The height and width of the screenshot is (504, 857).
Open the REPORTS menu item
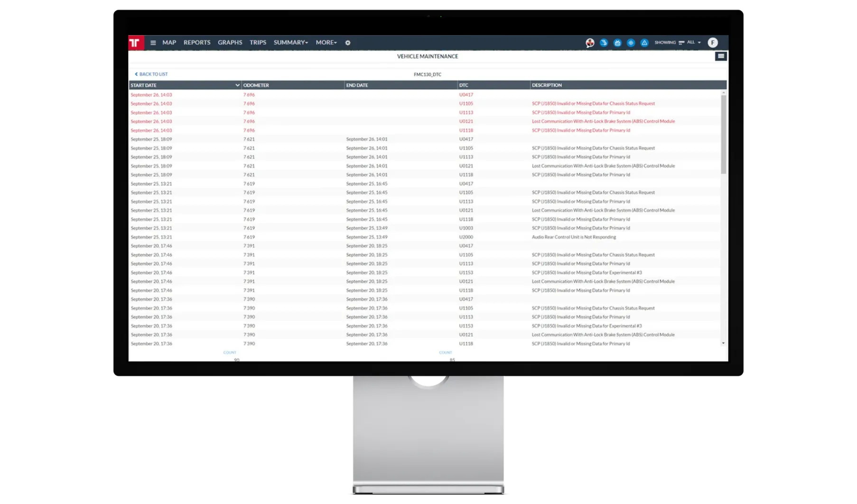click(x=197, y=43)
